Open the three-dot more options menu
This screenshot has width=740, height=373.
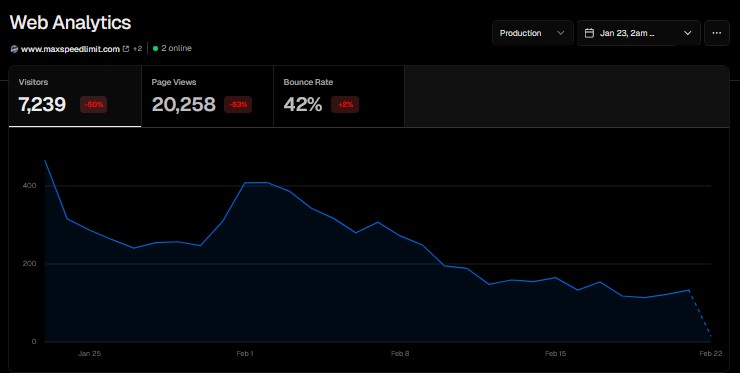click(716, 33)
